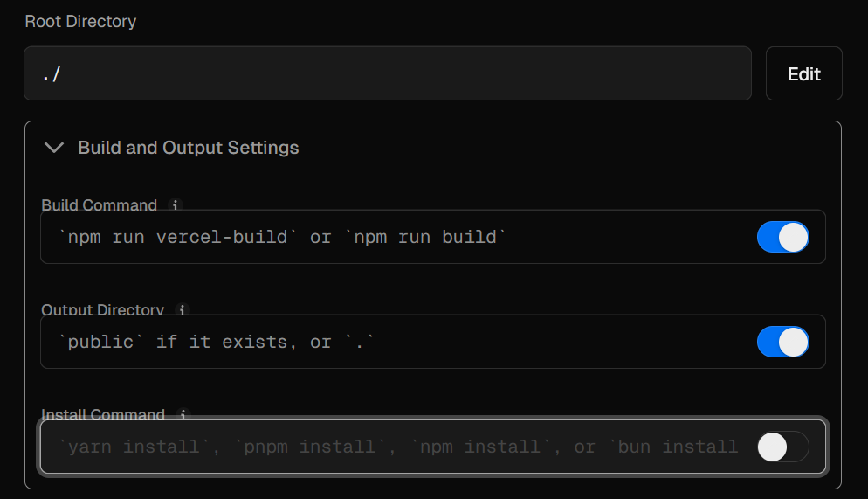Click the Install Command label text
Viewport: 868px width, 499px height.
[103, 415]
